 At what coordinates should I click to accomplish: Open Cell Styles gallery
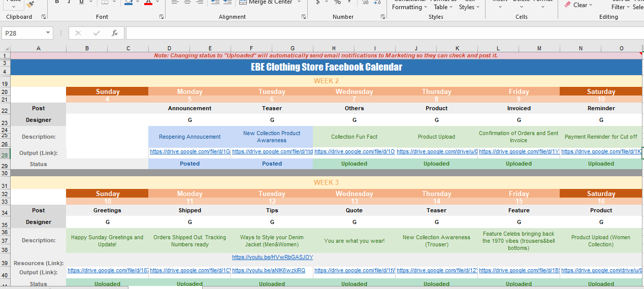pos(469,5)
